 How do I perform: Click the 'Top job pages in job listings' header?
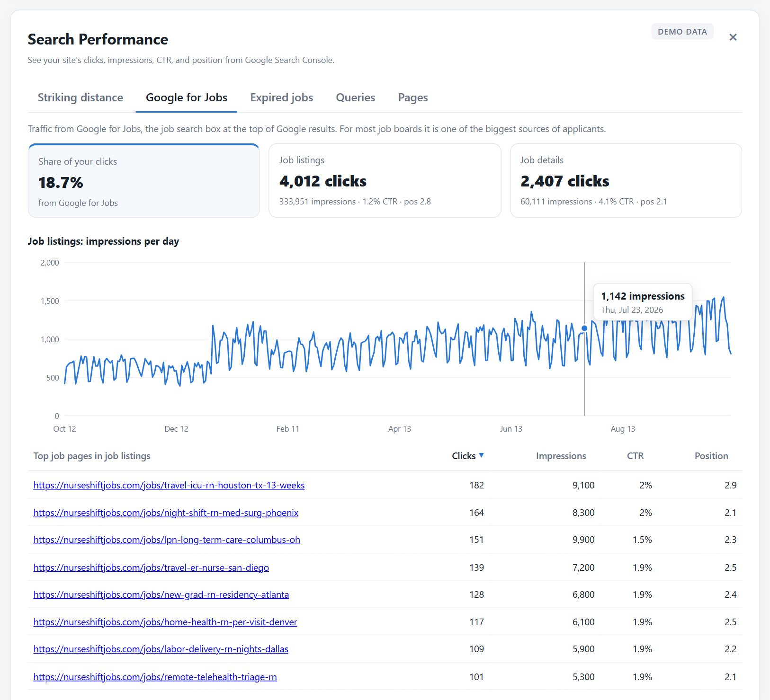(x=92, y=456)
